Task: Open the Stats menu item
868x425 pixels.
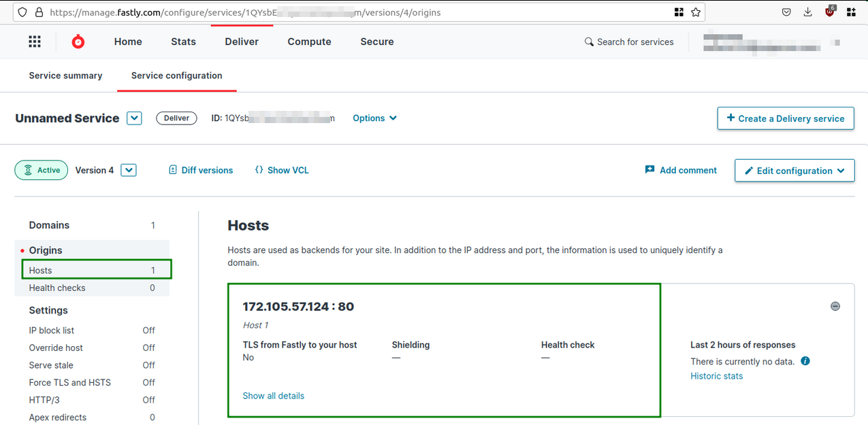Action: (x=183, y=41)
